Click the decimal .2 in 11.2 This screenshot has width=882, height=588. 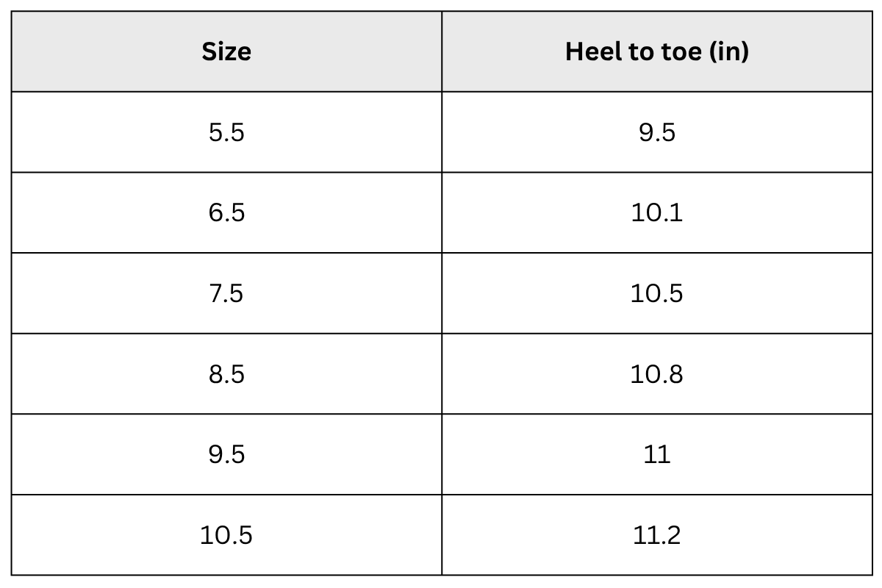tap(671, 535)
